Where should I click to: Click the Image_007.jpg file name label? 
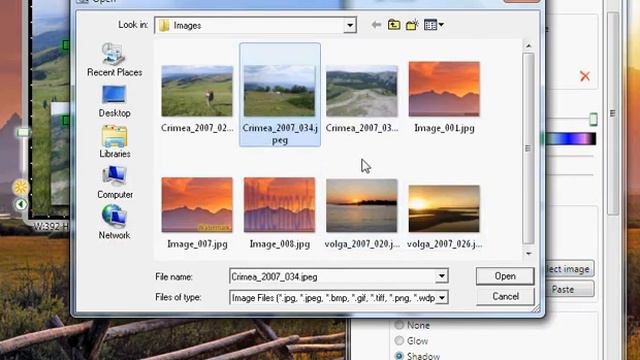coord(197,244)
